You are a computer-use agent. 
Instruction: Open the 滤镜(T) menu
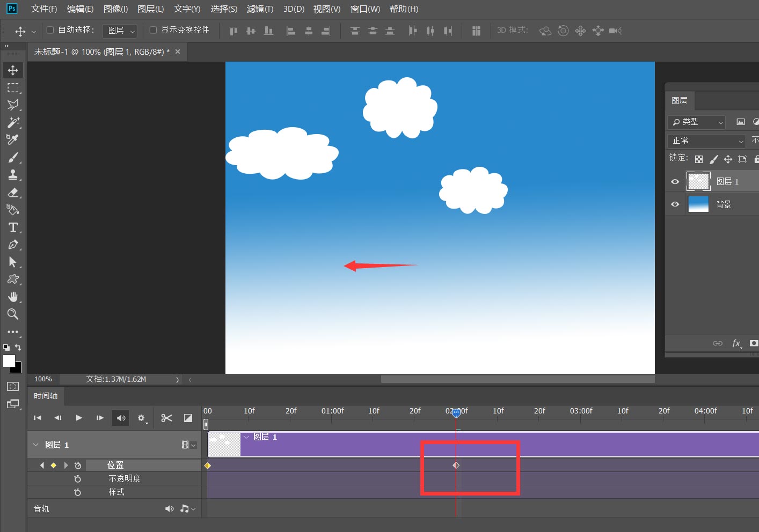260,9
